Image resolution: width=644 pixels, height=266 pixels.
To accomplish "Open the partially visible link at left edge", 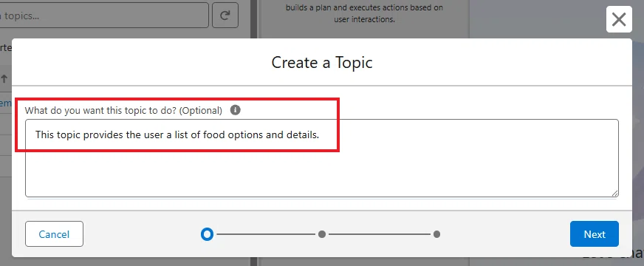I will [5, 103].
